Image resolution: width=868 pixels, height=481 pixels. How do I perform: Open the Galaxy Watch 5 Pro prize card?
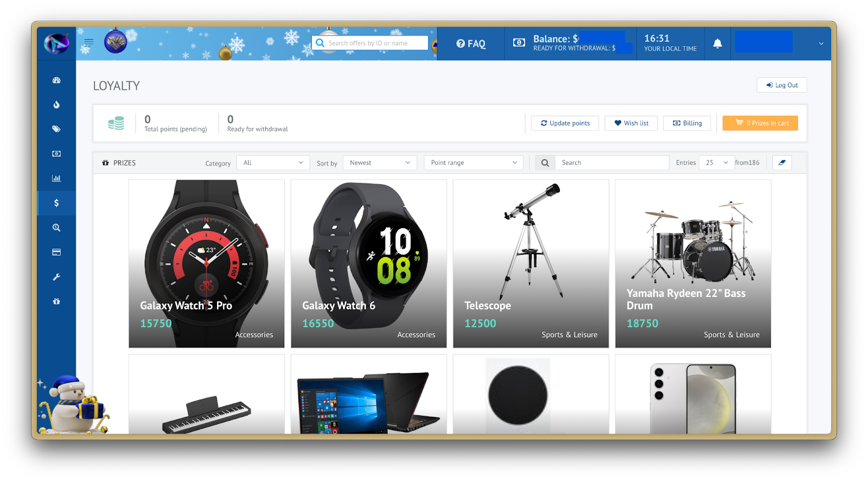pyautogui.click(x=207, y=264)
